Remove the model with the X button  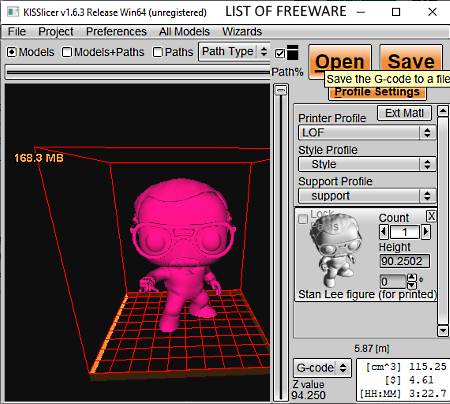(x=431, y=216)
